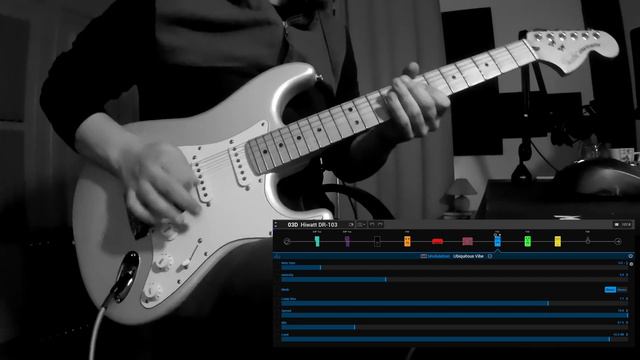Click the input node at chain start

point(287,242)
